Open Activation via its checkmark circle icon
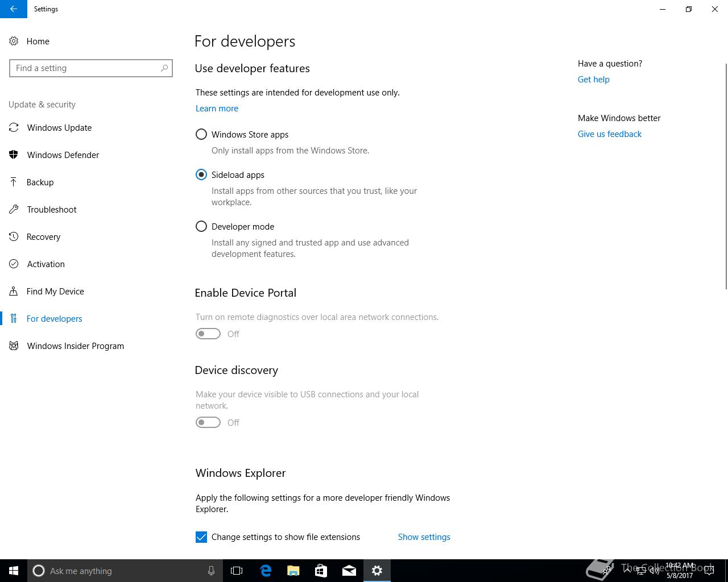 pos(14,264)
